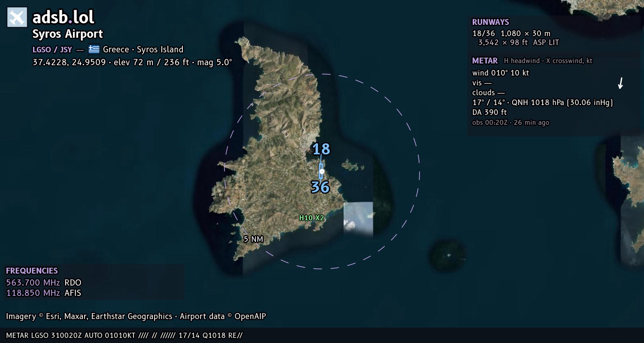The width and height of the screenshot is (644, 343).
Task: Click the 18/36 1,080 × 30 m runway entry
Action: point(511,33)
